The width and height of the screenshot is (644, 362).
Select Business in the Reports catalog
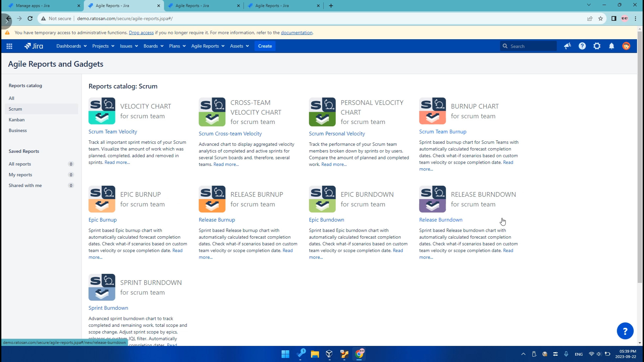(x=41, y=130)
